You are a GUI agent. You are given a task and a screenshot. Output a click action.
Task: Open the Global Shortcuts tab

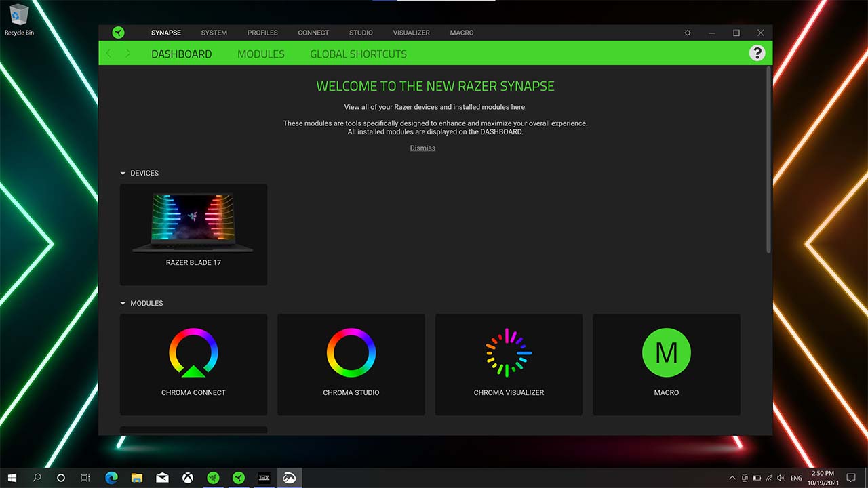coord(358,54)
